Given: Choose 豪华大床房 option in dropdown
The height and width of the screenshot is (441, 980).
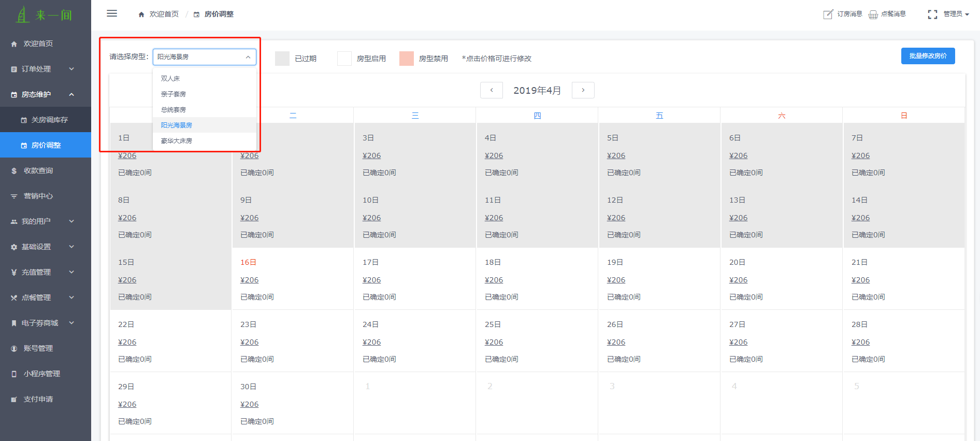Looking at the screenshot, I should coord(177,141).
